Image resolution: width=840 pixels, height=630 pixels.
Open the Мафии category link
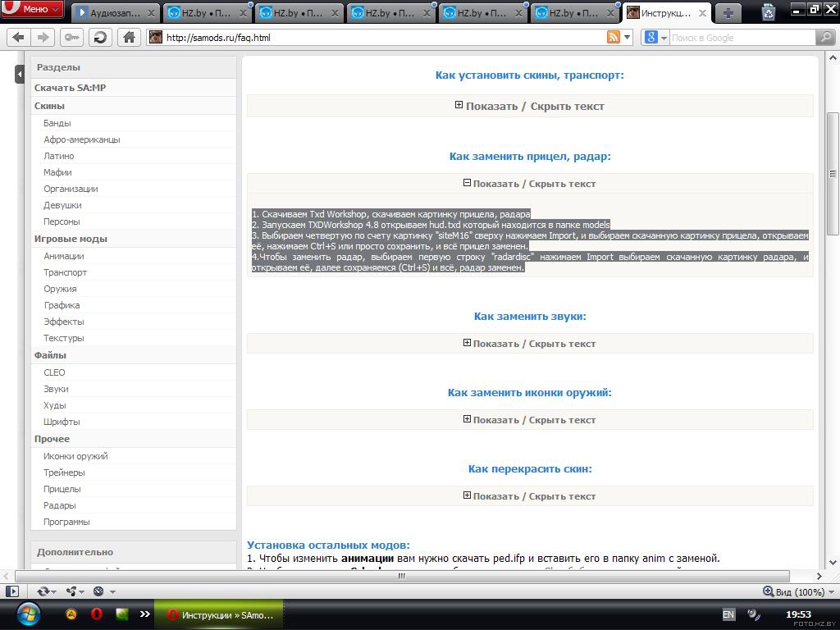pyautogui.click(x=58, y=172)
